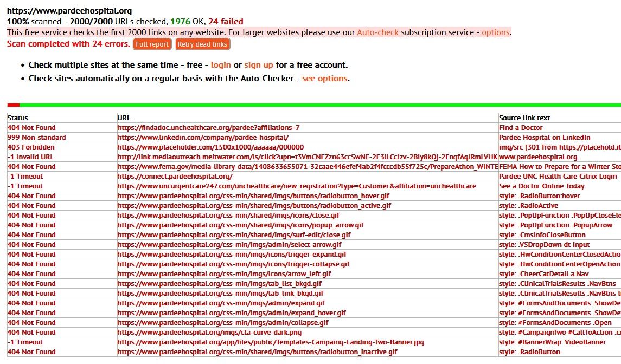Follow the options link after subscription service
This screenshot has height=364, width=621.
coord(495,32)
